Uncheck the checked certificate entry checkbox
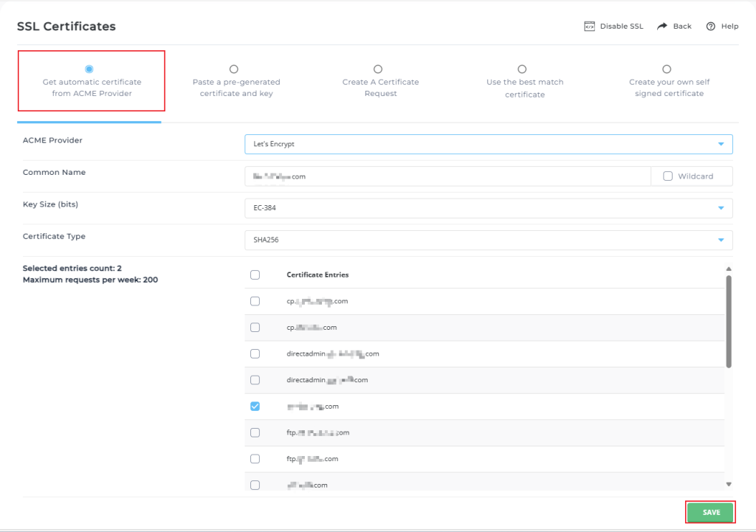 [255, 407]
